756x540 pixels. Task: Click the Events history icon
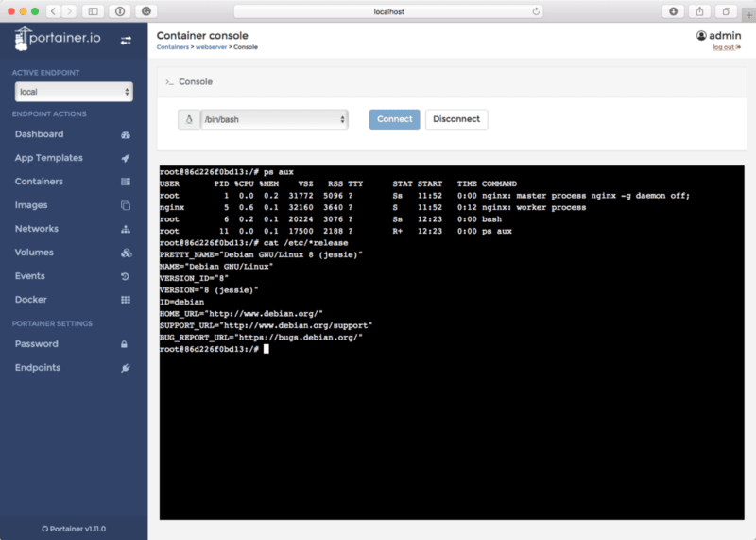pos(126,276)
